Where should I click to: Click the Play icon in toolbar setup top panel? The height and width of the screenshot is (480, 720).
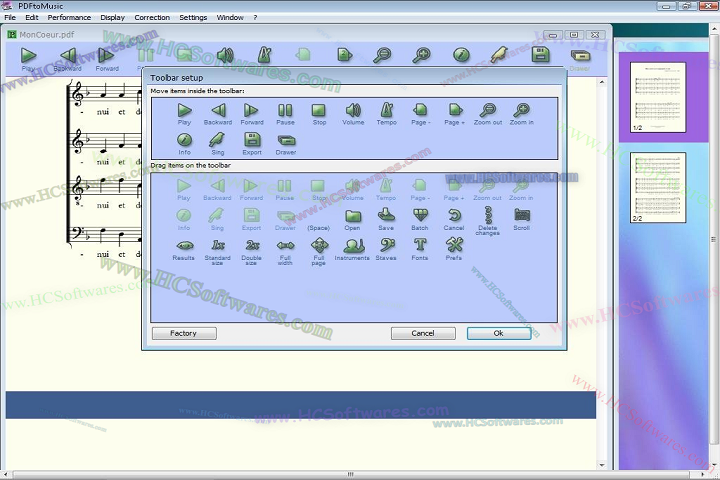coord(185,111)
